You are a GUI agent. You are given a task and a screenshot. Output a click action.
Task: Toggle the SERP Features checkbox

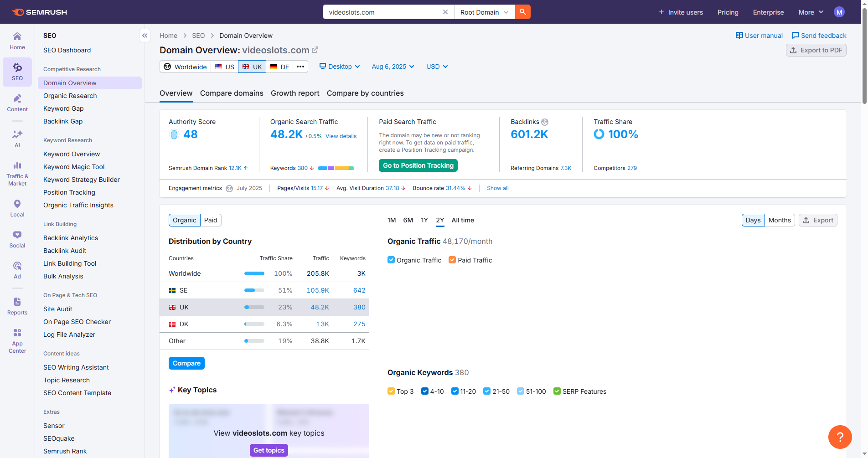pyautogui.click(x=557, y=391)
